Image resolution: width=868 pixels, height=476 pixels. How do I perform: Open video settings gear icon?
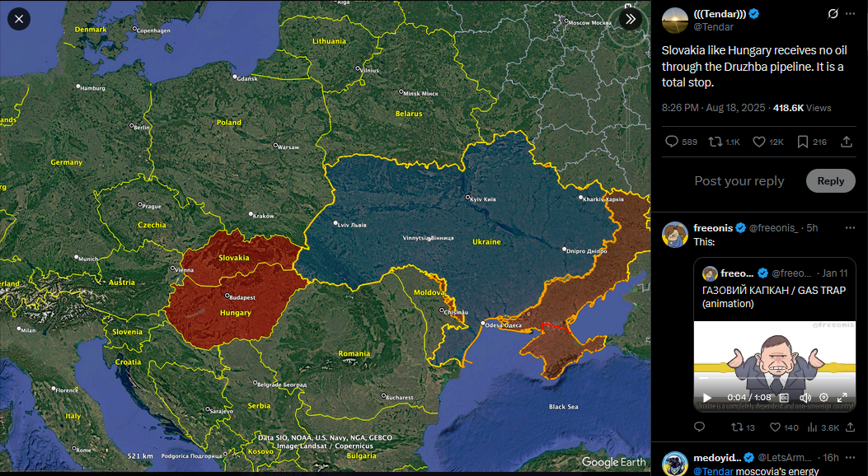(823, 398)
